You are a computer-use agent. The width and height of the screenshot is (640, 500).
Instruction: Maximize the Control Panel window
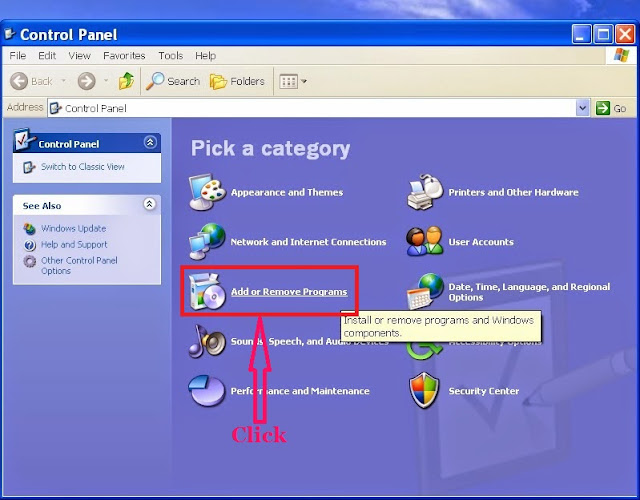(x=603, y=34)
